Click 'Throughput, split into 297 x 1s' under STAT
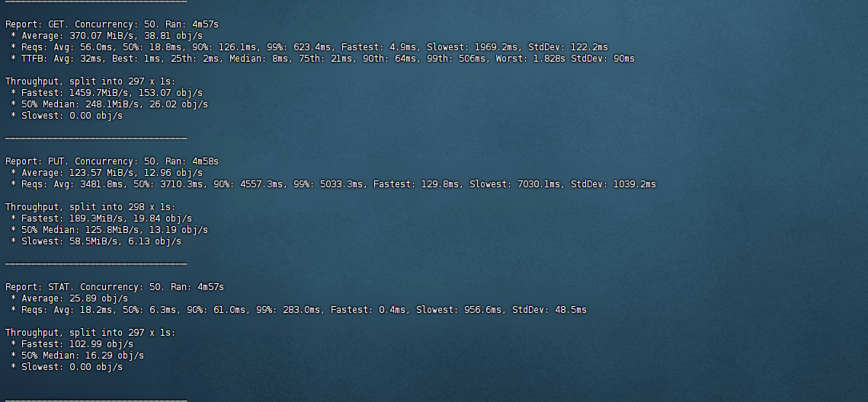The image size is (868, 402). tap(90, 332)
